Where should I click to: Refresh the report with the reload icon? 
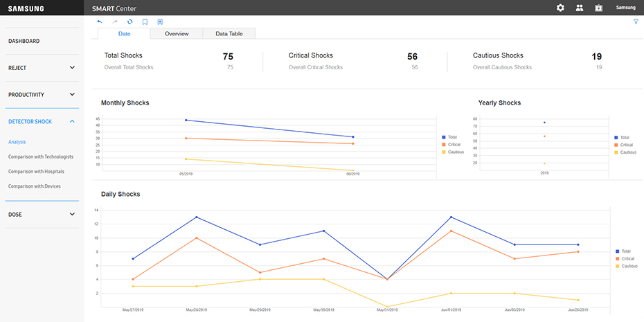click(129, 22)
